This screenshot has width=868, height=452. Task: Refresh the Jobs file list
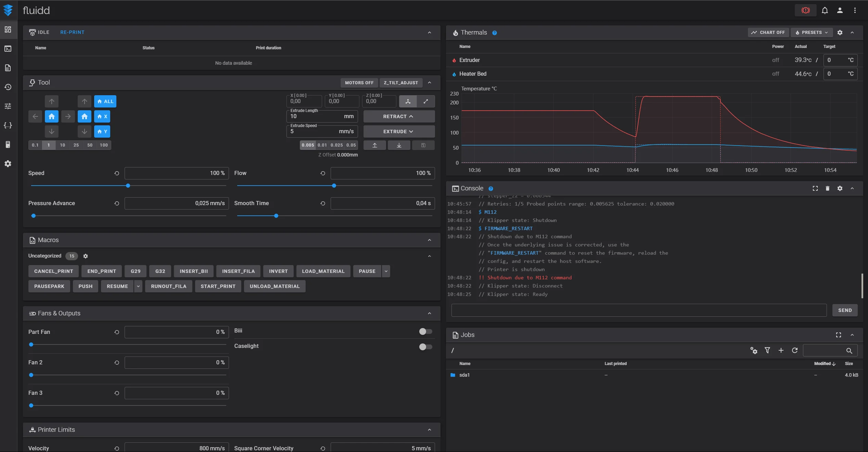(795, 350)
